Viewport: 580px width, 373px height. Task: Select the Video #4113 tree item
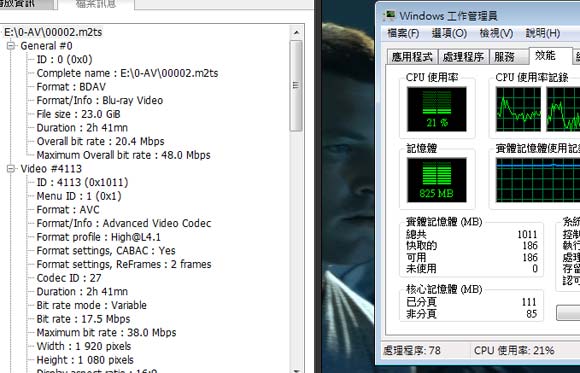pyautogui.click(x=51, y=169)
